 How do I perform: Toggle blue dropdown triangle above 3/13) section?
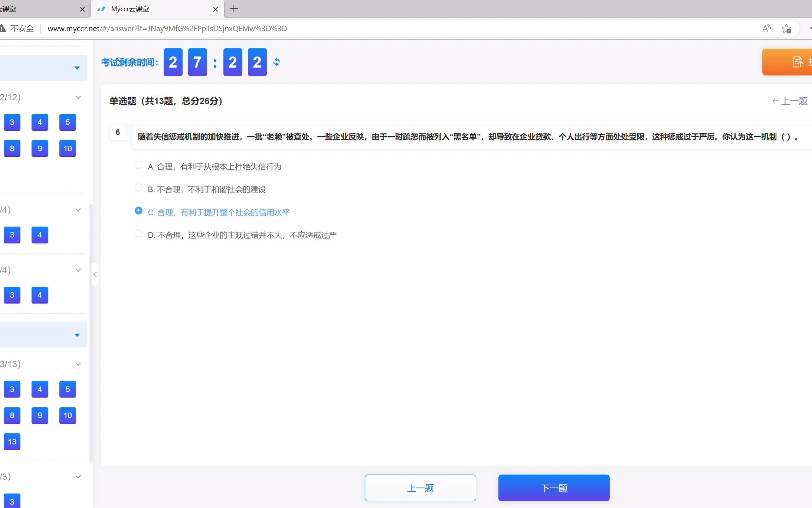77,335
